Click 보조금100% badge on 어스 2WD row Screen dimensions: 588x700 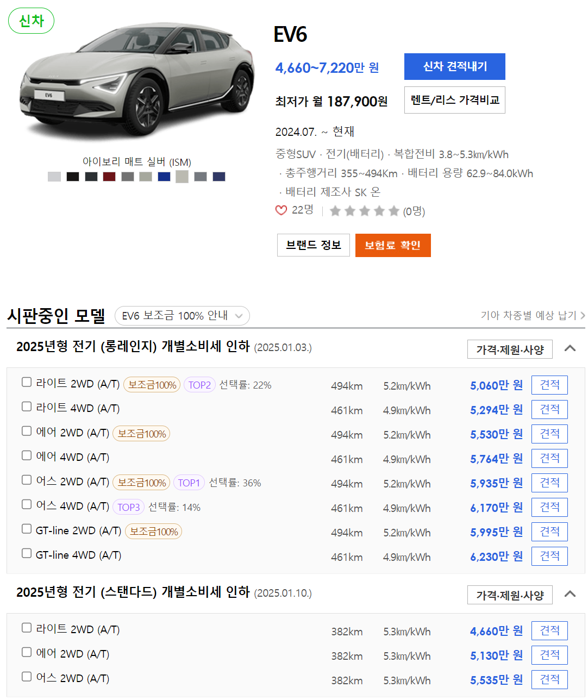[x=141, y=483]
